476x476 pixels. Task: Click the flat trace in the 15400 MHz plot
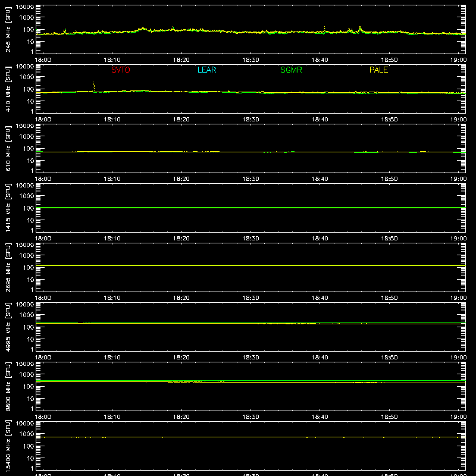250,437
